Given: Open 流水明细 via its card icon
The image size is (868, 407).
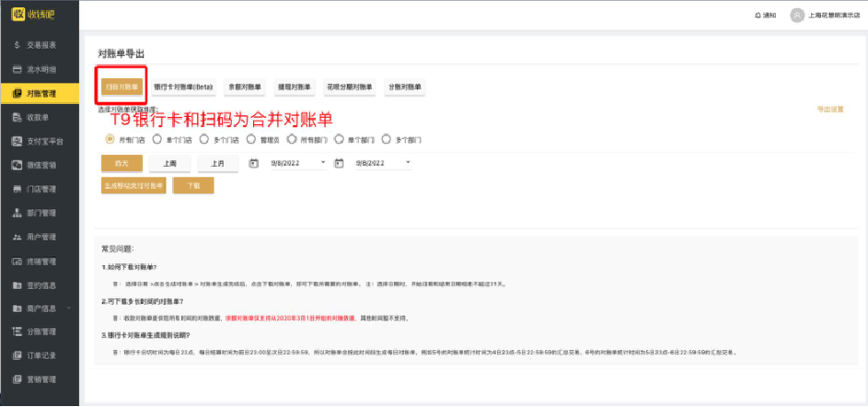Looking at the screenshot, I should tap(17, 69).
